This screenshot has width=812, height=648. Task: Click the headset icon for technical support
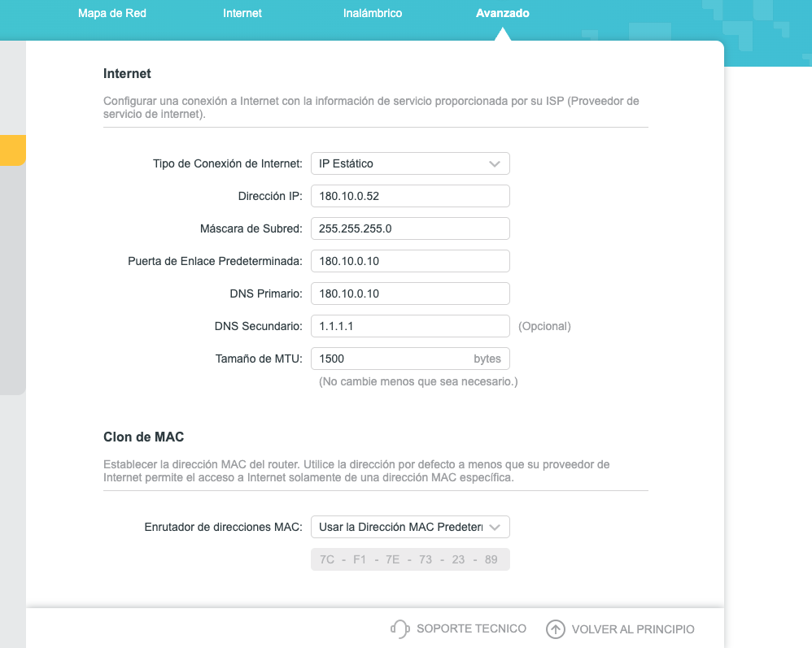[x=399, y=628]
